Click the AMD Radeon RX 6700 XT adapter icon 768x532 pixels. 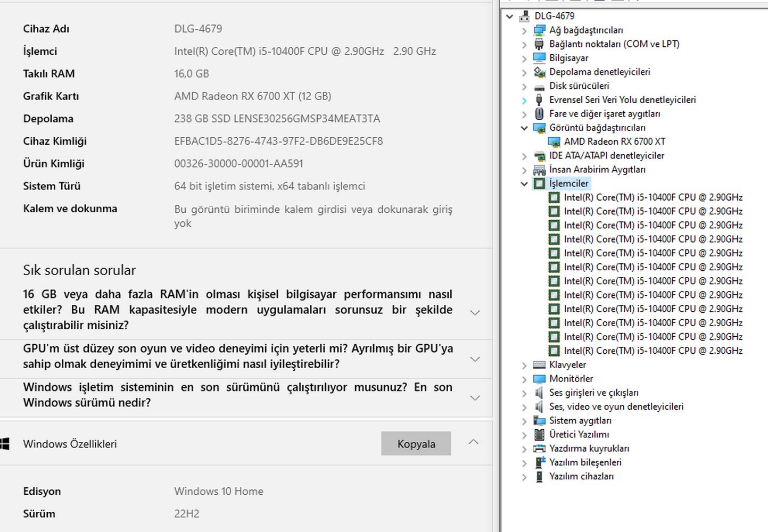pos(554,142)
